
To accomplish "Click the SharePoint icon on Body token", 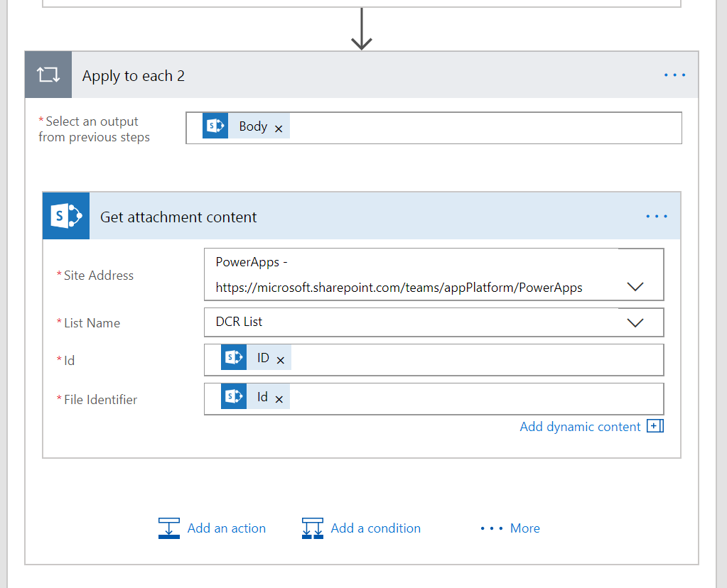I will 215,126.
